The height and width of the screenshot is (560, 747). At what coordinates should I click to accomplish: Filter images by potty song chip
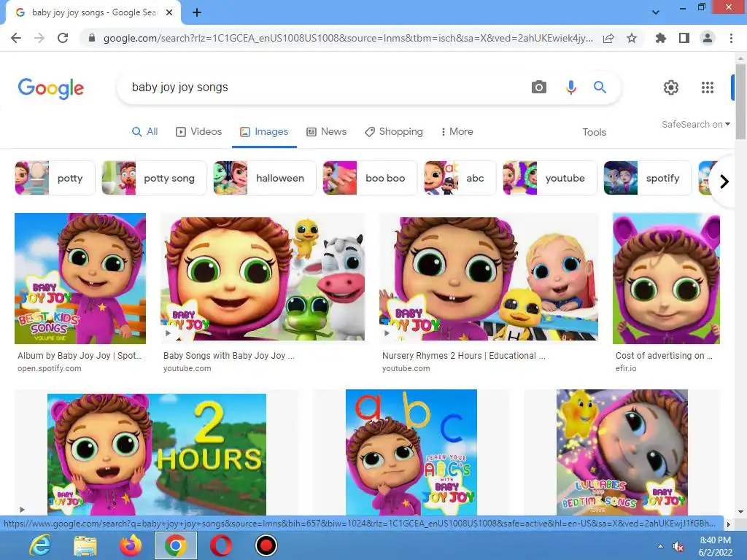tap(154, 178)
